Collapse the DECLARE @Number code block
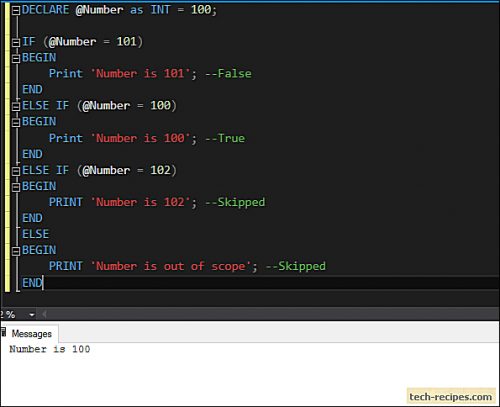 pos(16,11)
